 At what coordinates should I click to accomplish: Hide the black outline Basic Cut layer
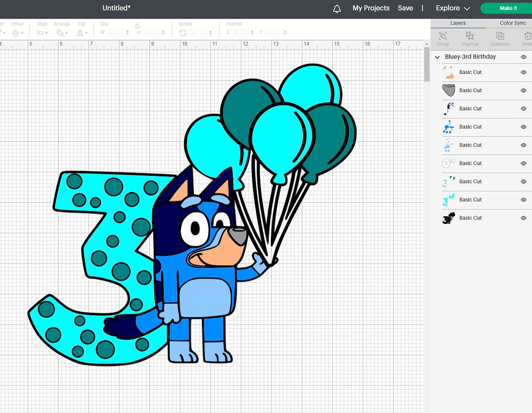click(523, 218)
